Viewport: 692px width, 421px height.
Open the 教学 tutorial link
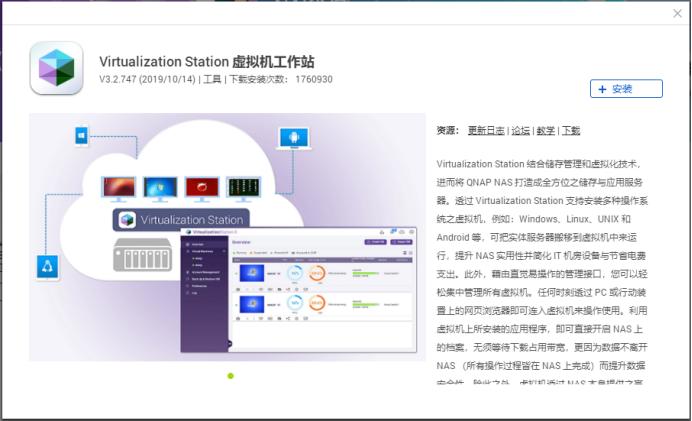click(x=545, y=131)
